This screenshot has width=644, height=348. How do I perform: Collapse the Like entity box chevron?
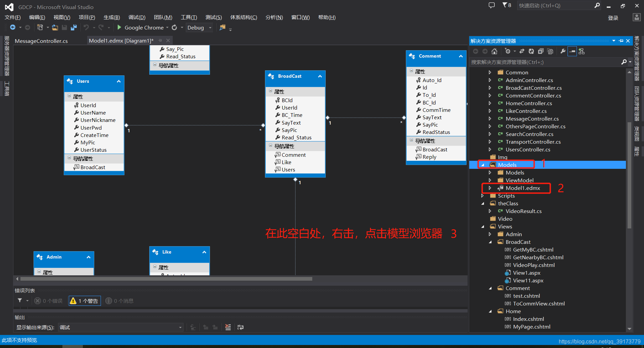pos(204,252)
